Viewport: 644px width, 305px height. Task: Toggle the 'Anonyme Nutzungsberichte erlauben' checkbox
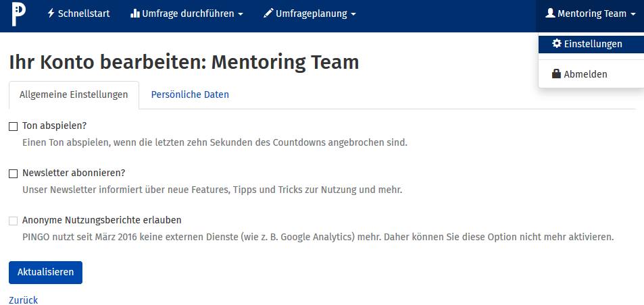click(x=14, y=221)
